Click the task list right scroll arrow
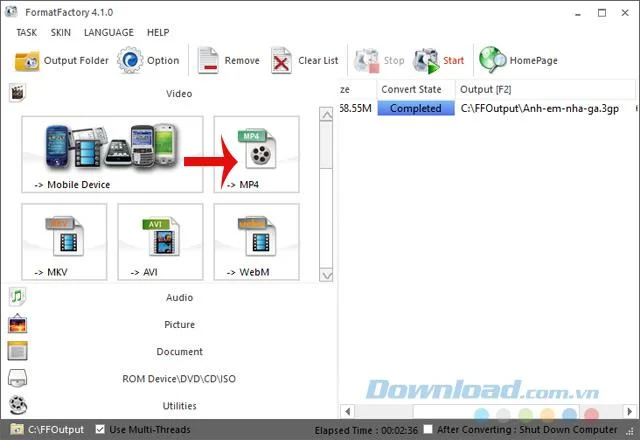The image size is (640, 440). click(629, 411)
